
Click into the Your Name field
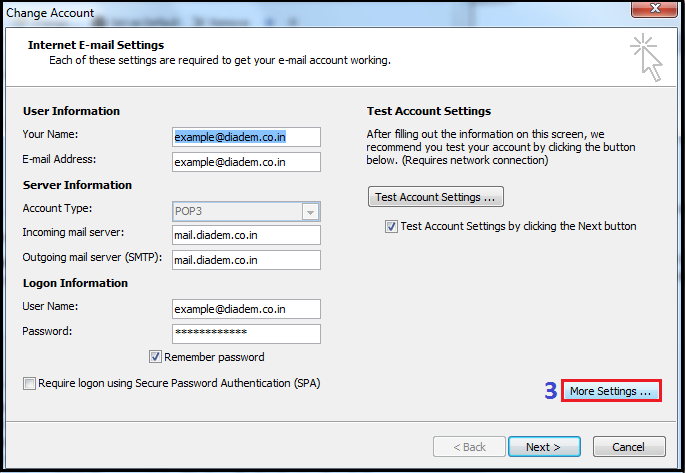pyautogui.click(x=246, y=137)
